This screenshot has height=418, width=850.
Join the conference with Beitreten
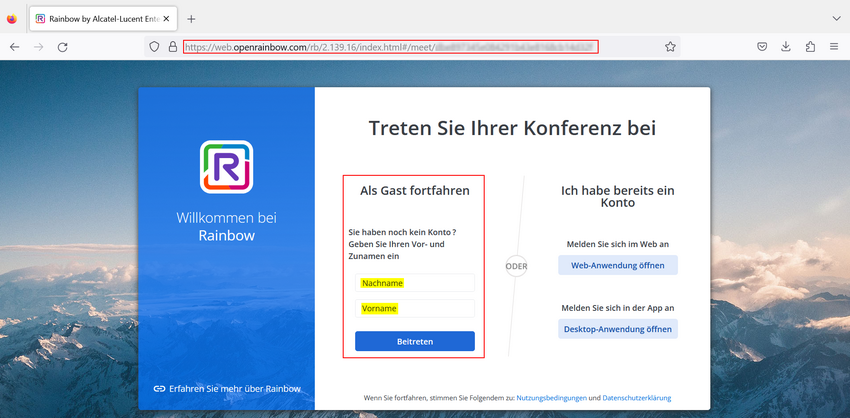click(415, 342)
